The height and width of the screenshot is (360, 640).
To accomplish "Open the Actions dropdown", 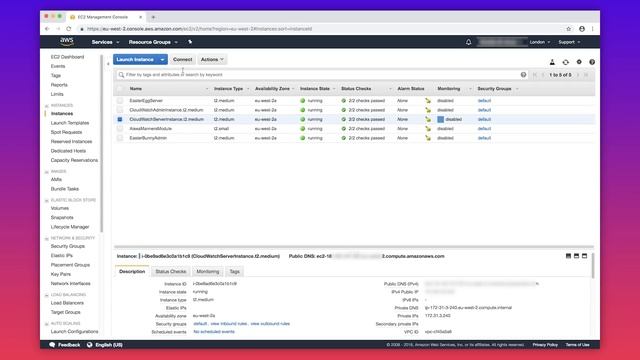I will click(212, 60).
